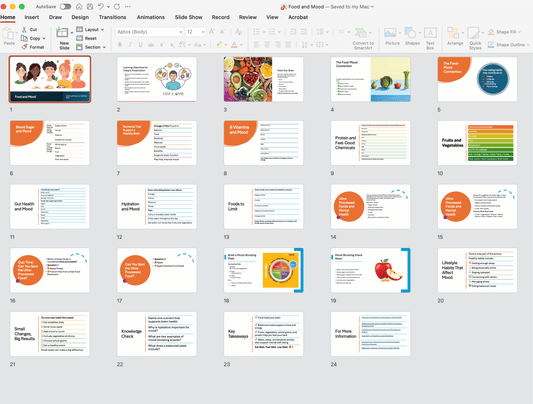
Task: Click the font color letter A
Action: point(234,45)
